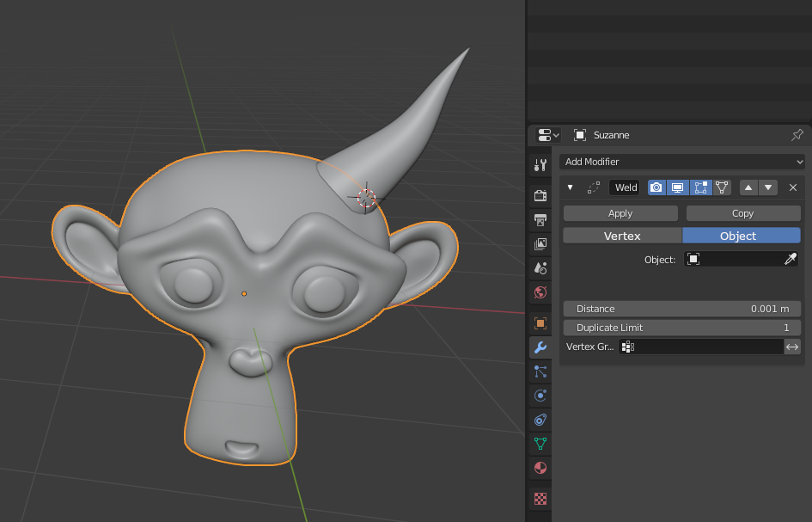This screenshot has width=812, height=522.
Task: Open the Physics properties tab
Action: [x=540, y=396]
